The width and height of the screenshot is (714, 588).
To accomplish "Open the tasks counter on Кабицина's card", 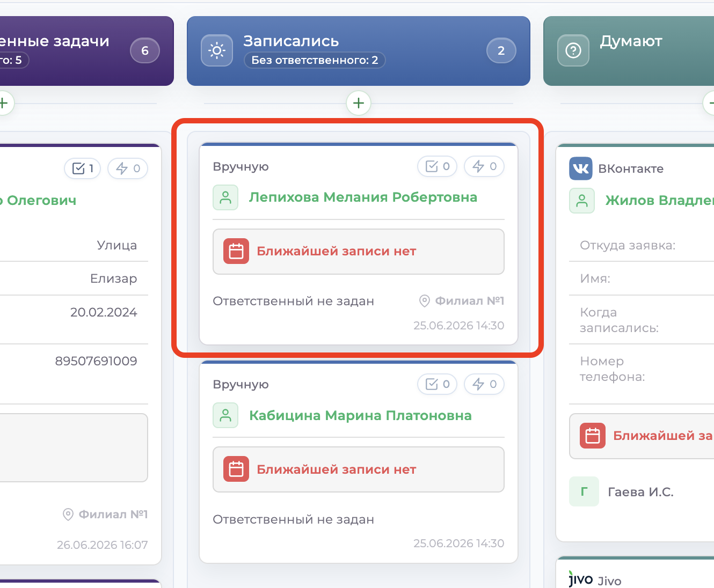I will point(438,384).
